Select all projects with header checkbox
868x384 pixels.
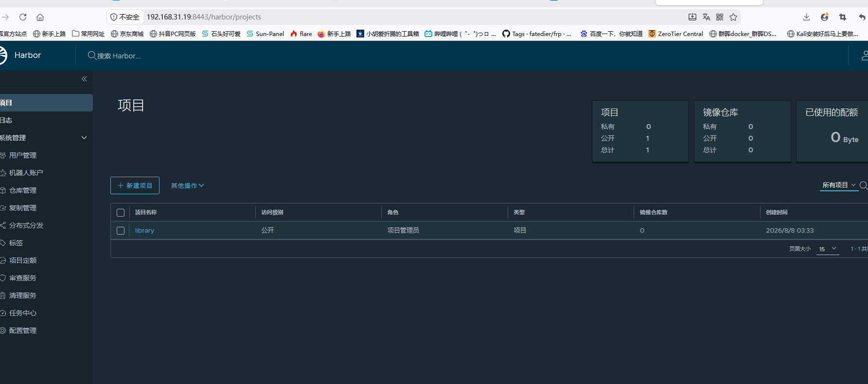pos(121,213)
